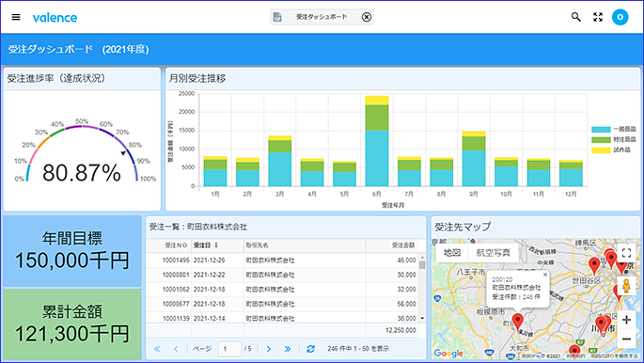The width and height of the screenshot is (644, 363).
Task: Open the user avatar O menu
Action: coord(620,17)
